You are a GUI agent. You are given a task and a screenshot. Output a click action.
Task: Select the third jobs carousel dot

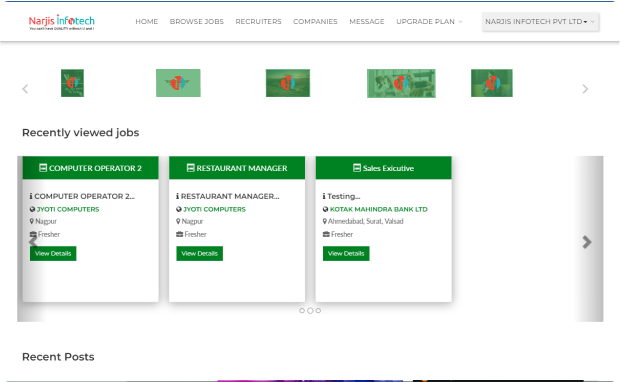[318, 311]
